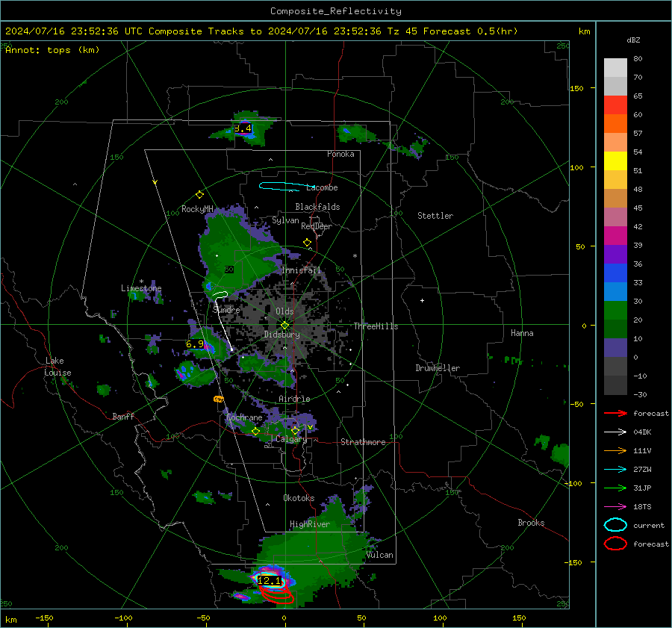Click the Banff city label
The width and height of the screenshot is (672, 628).
123,417
